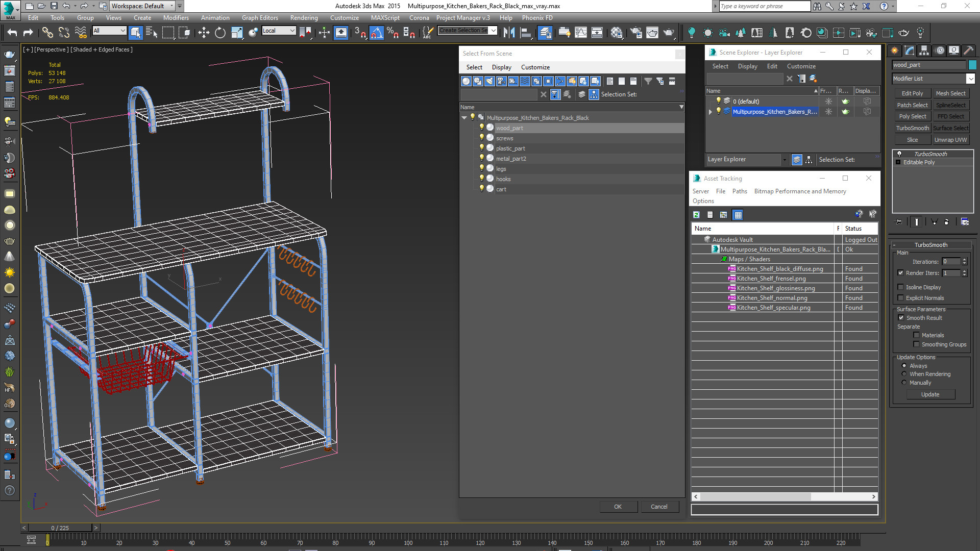The height and width of the screenshot is (551, 980).
Task: Open the Curve Editor from toolbar
Action: click(x=581, y=33)
